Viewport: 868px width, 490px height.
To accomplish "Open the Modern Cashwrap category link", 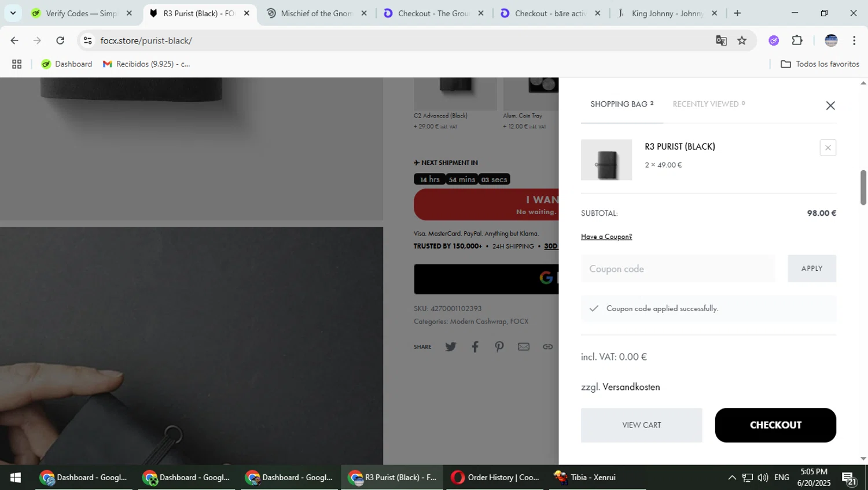I will tap(478, 321).
